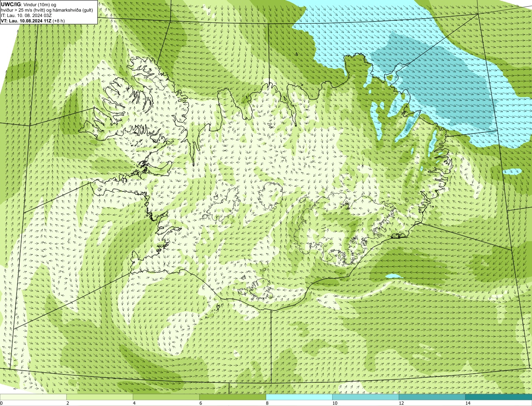Image resolution: width=532 pixels, height=406 pixels.
Task: Click the "IT: Lau. 10. 08. 2024 03Z" line
Action: coord(26,15)
